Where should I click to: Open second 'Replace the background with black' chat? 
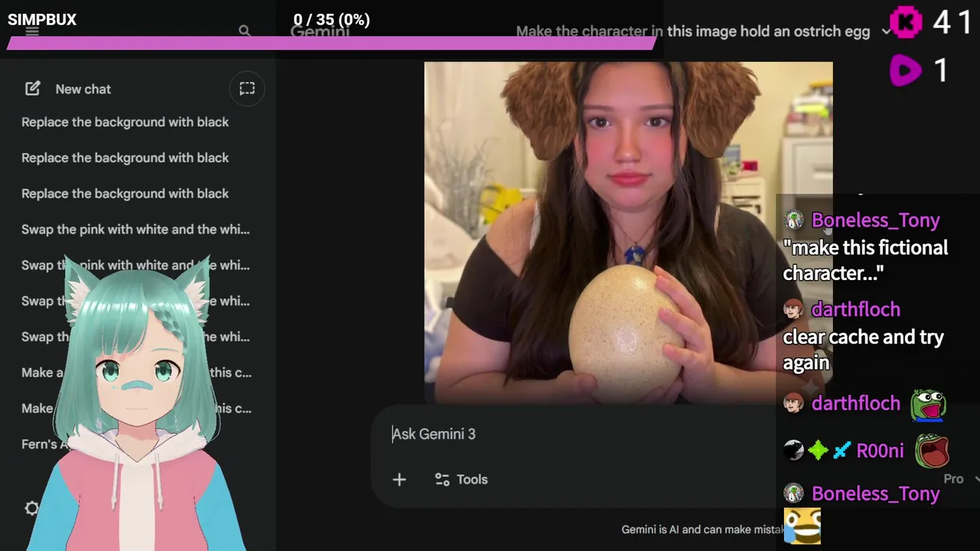[x=125, y=158]
